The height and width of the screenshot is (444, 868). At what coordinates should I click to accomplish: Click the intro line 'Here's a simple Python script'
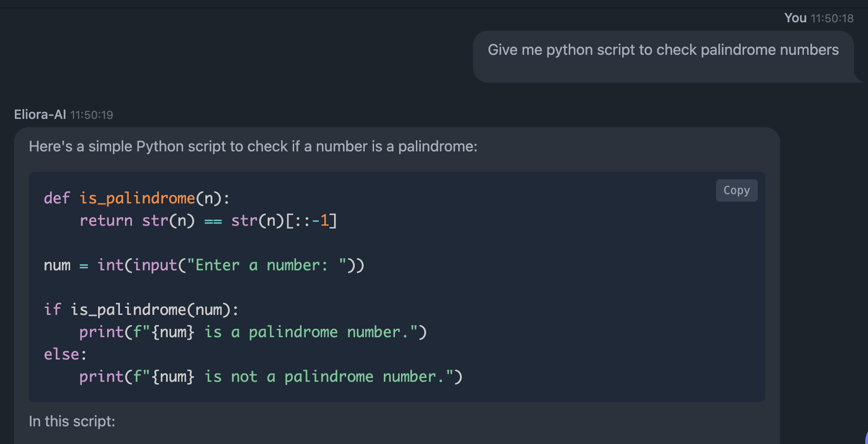pyautogui.click(x=253, y=147)
